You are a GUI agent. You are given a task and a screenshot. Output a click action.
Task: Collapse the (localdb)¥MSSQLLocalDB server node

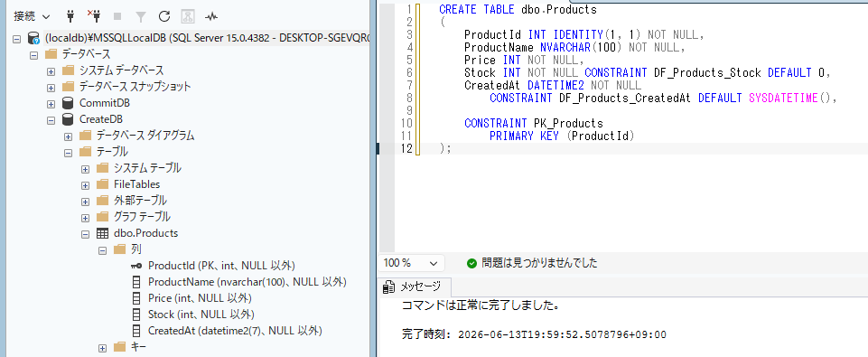click(16, 39)
